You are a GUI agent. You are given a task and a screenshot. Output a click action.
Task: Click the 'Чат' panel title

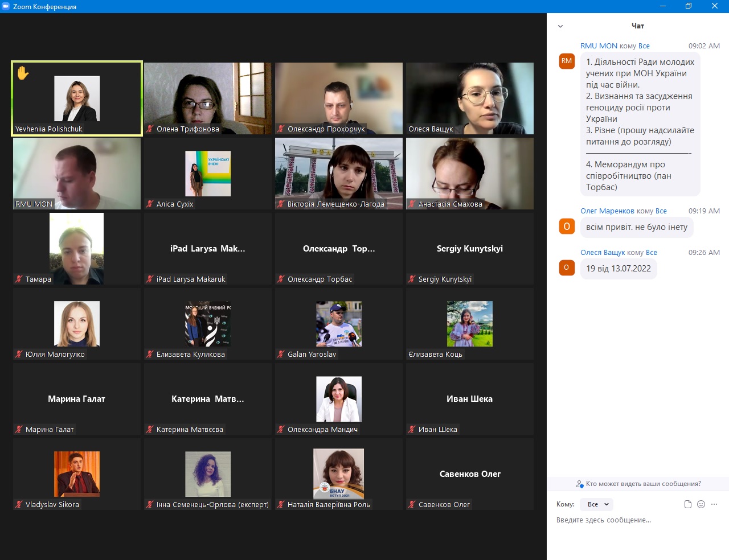pyautogui.click(x=637, y=26)
